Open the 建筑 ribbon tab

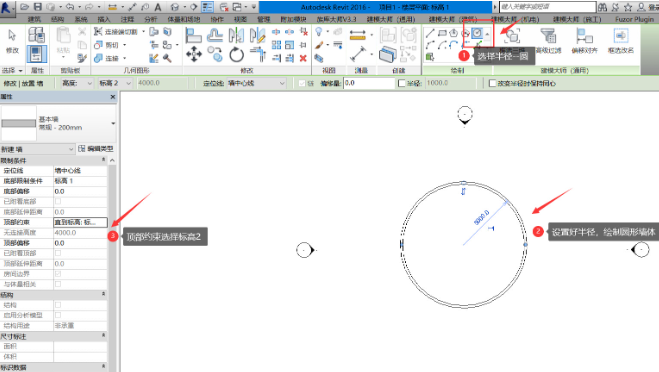click(34, 19)
